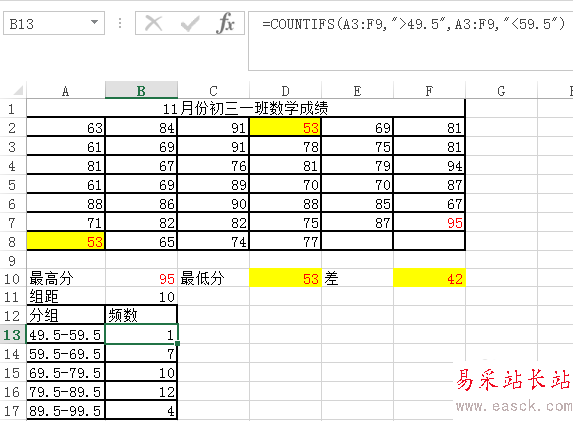The image size is (573, 421).
Task: Click group cell 49.5-59.5
Action: pos(66,334)
